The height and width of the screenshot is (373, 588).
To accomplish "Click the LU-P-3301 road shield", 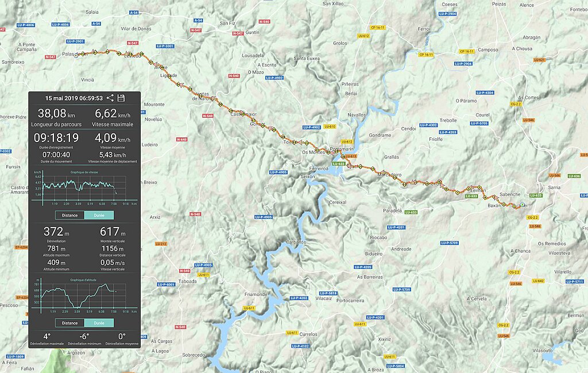I will click(x=165, y=46).
